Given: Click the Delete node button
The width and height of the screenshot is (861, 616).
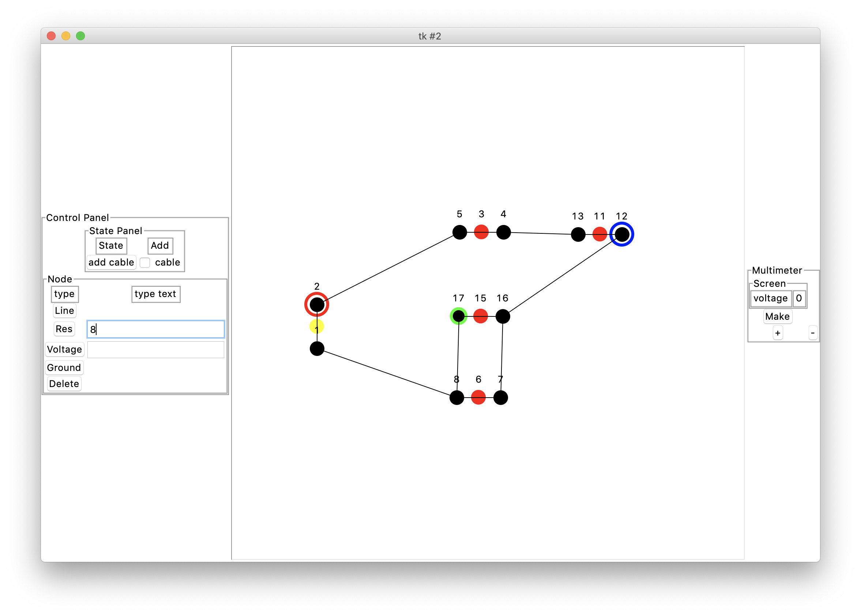Looking at the screenshot, I should (64, 383).
